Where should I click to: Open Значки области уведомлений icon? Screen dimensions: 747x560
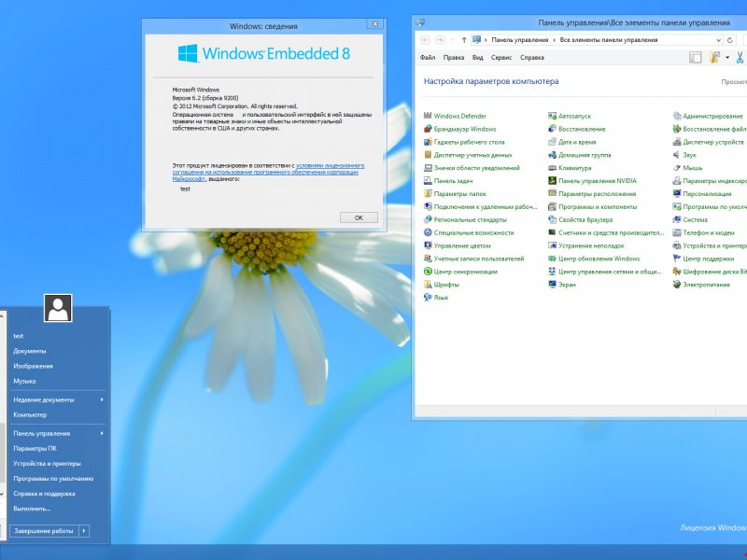pyautogui.click(x=428, y=168)
